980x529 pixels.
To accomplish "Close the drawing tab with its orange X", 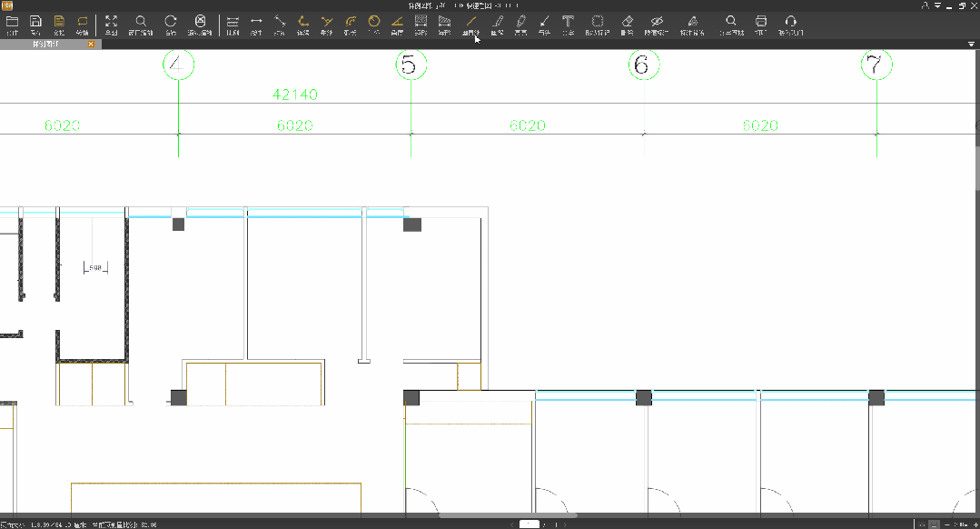I will click(91, 45).
